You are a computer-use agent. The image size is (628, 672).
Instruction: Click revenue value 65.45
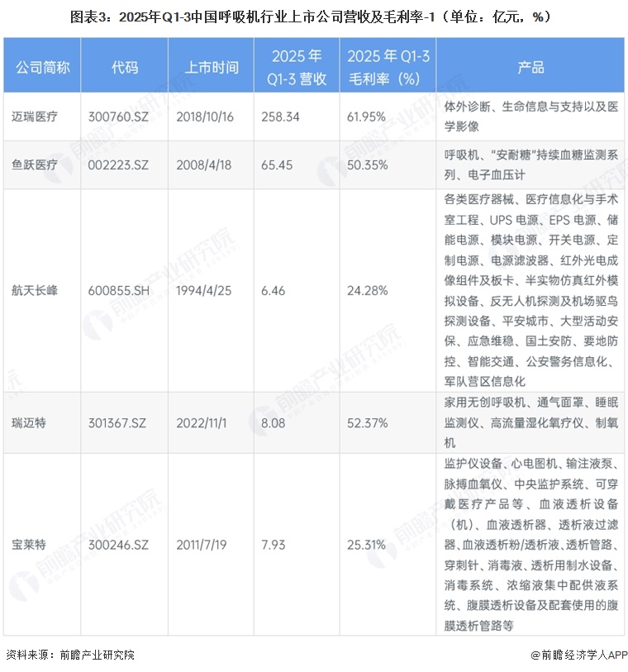tap(277, 164)
